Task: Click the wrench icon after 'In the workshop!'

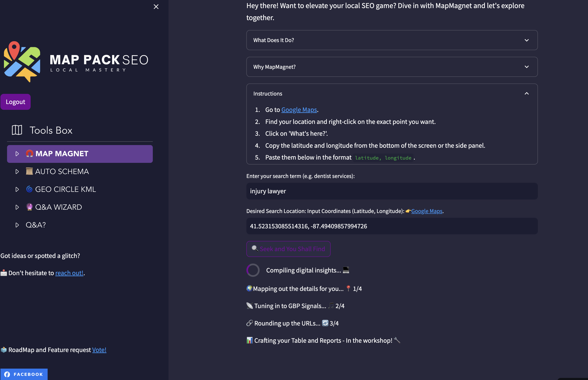Action: click(397, 340)
